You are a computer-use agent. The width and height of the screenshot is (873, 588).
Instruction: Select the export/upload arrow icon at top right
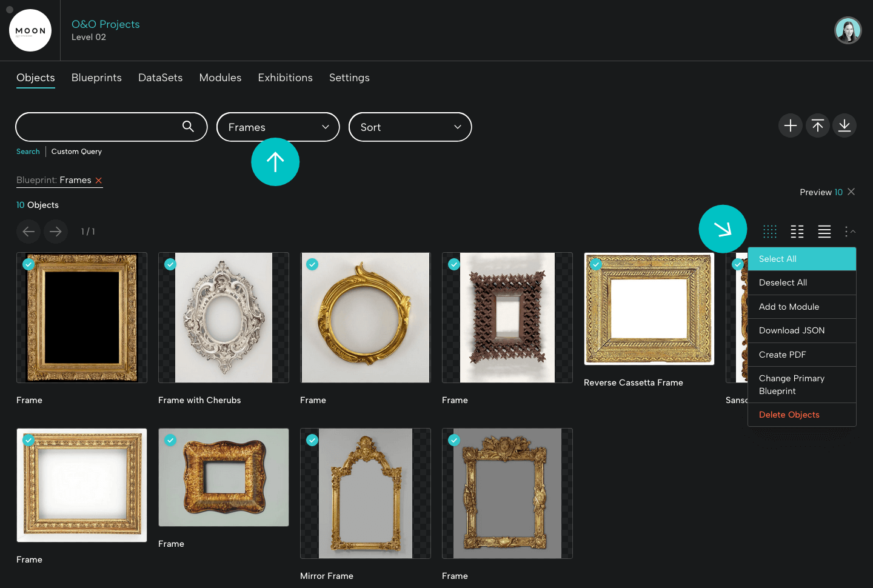point(817,125)
